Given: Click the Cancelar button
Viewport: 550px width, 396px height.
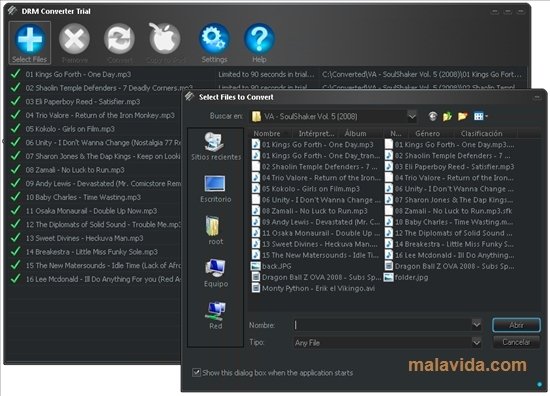Looking at the screenshot, I should 516,342.
